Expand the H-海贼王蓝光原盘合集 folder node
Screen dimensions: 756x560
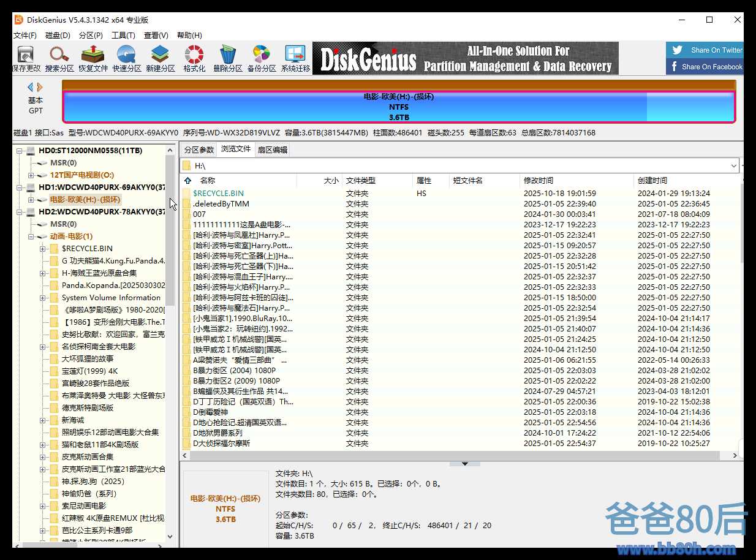pyautogui.click(x=43, y=273)
